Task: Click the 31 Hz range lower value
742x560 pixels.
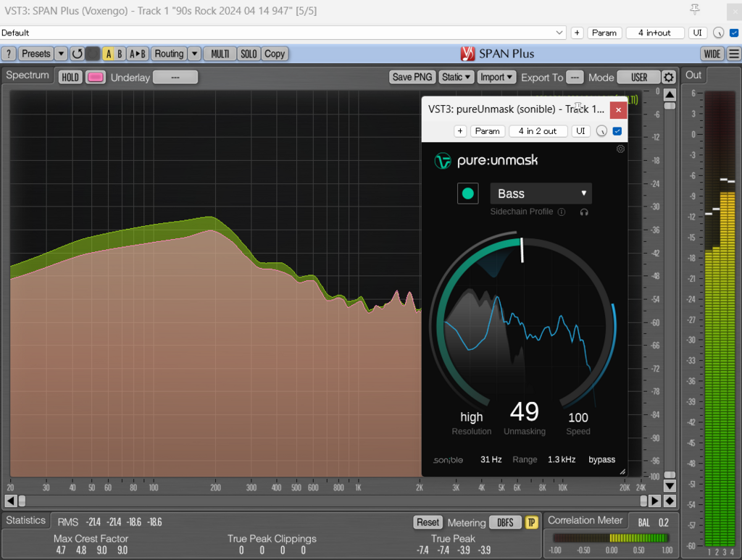Action: click(x=491, y=460)
